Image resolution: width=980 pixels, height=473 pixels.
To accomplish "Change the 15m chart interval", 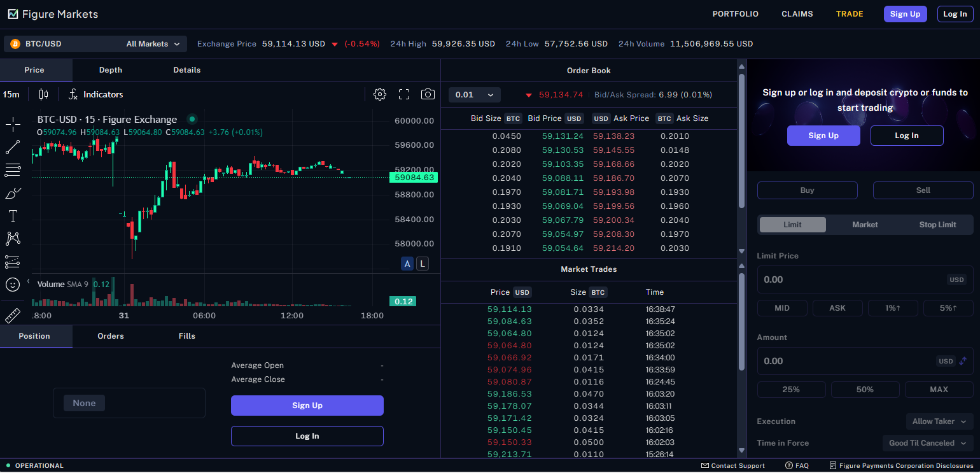I will pos(11,94).
